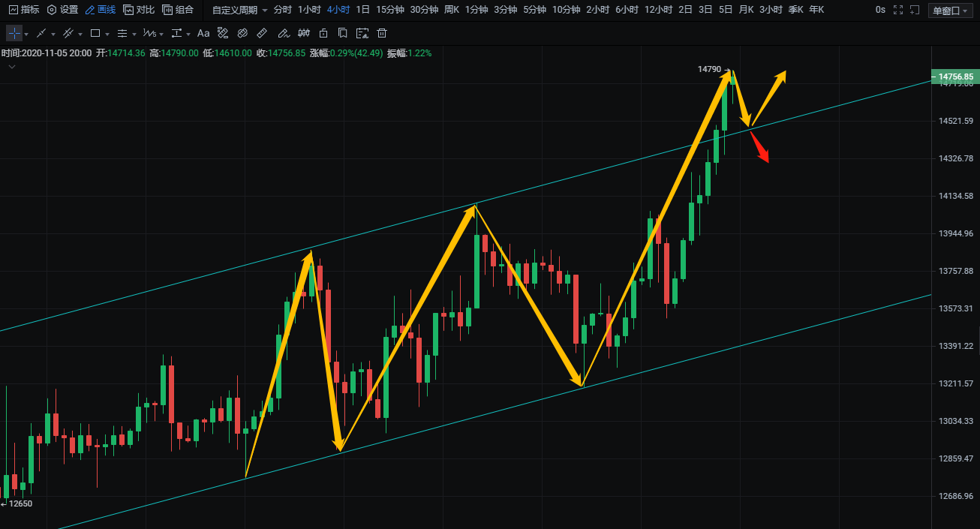Pick the Aa text annotation tool
This screenshot has height=529, width=980.
[x=203, y=34]
